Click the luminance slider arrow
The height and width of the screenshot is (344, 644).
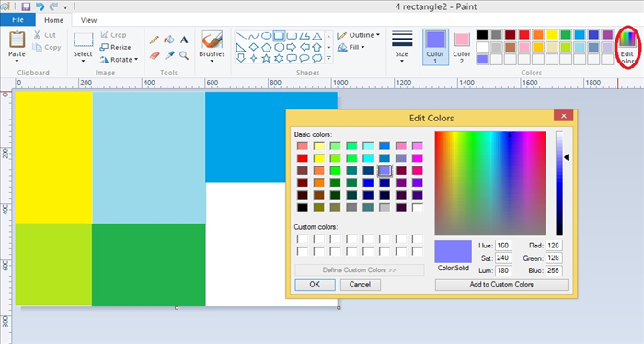pyautogui.click(x=566, y=157)
